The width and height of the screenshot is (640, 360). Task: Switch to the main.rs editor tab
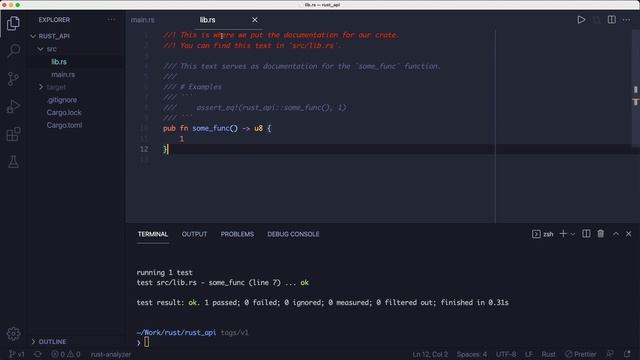point(143,20)
